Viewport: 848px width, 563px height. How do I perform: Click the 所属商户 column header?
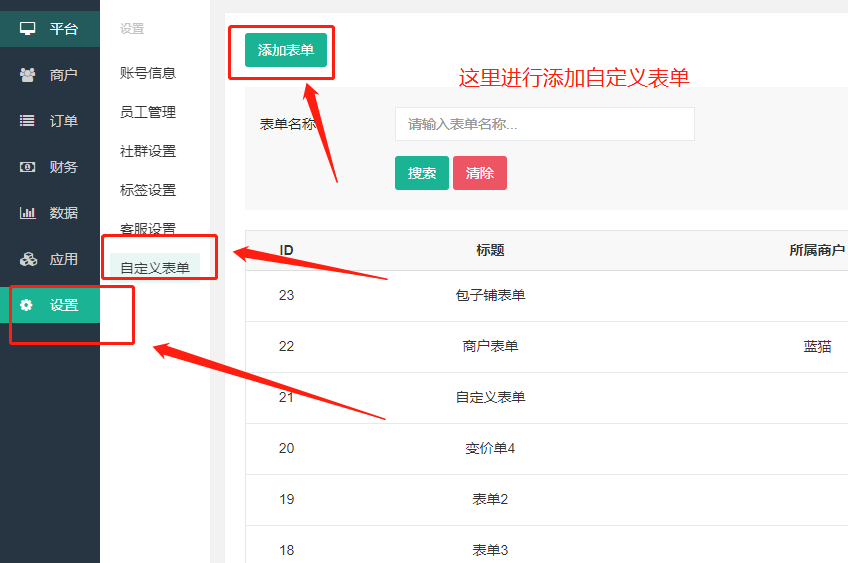(x=817, y=250)
